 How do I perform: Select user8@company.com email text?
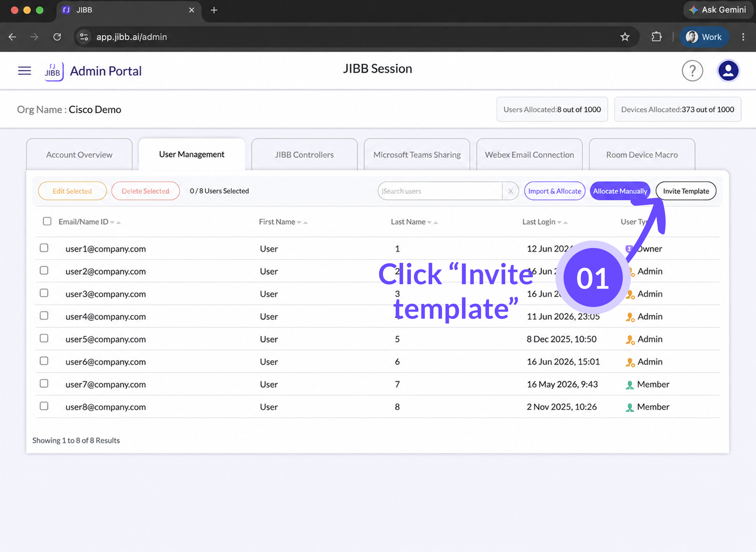[x=106, y=407]
